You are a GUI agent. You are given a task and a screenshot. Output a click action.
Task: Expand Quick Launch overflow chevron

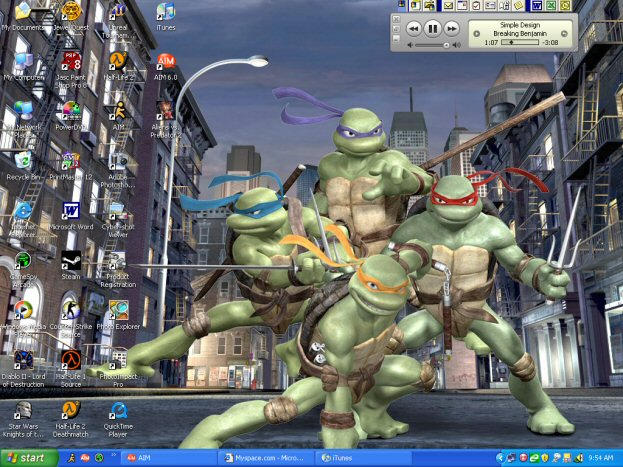pos(113,454)
